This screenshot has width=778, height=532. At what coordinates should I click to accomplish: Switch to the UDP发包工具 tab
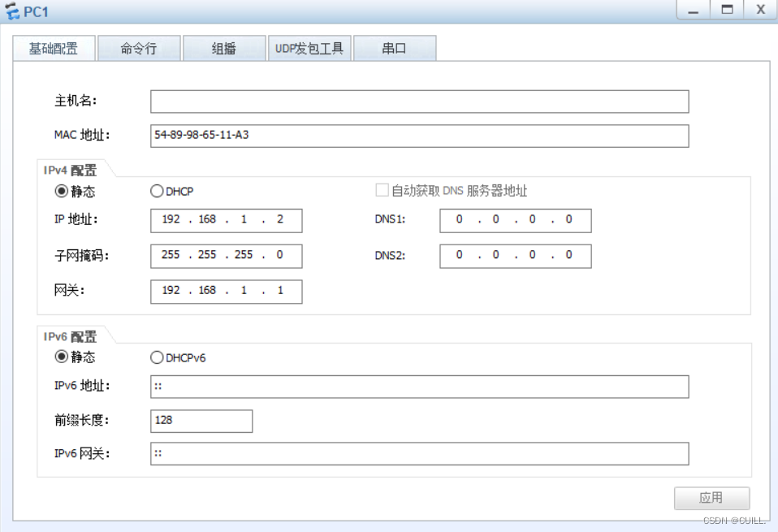pos(309,48)
